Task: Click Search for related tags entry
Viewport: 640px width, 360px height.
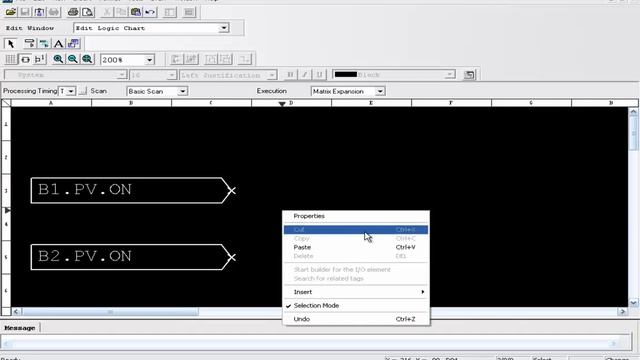Action: (x=356, y=279)
